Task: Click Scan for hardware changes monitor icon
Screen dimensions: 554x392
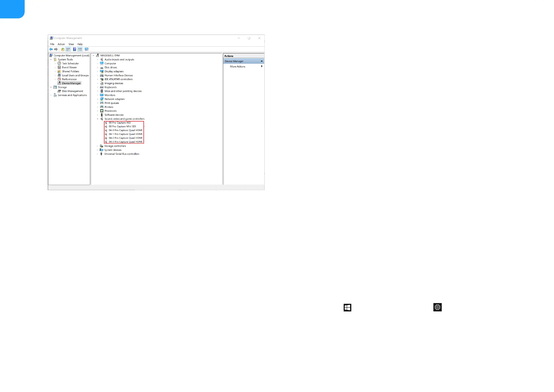Action: point(87,49)
